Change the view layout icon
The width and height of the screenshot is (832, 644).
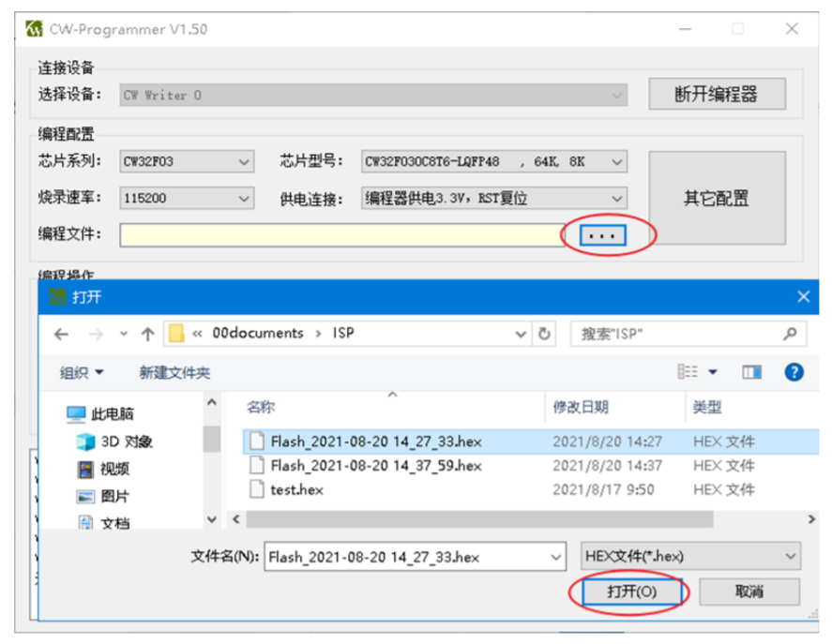688,372
